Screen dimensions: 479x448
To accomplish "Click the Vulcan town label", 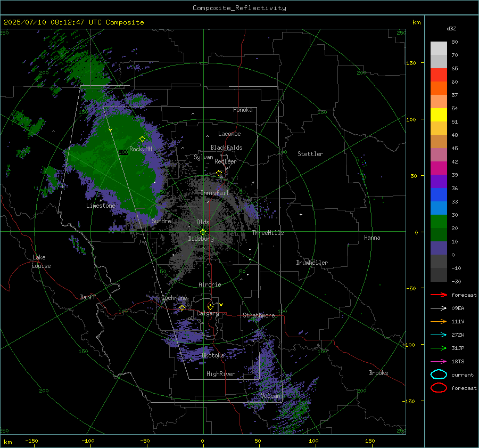I will point(270,396).
